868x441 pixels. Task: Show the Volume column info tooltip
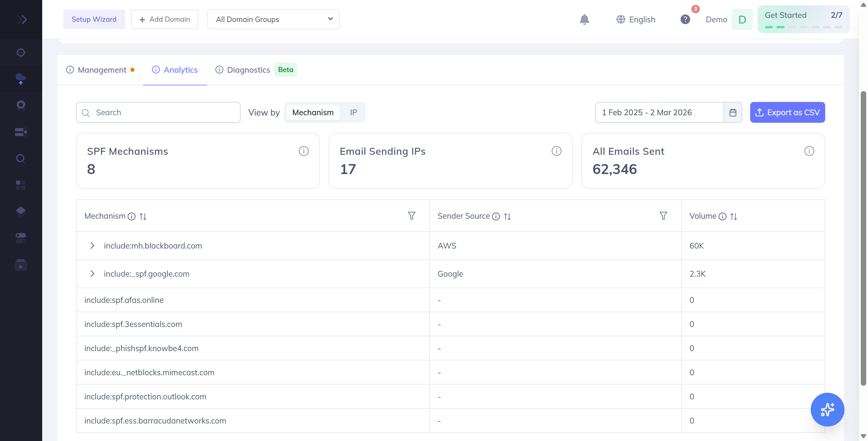(x=722, y=217)
